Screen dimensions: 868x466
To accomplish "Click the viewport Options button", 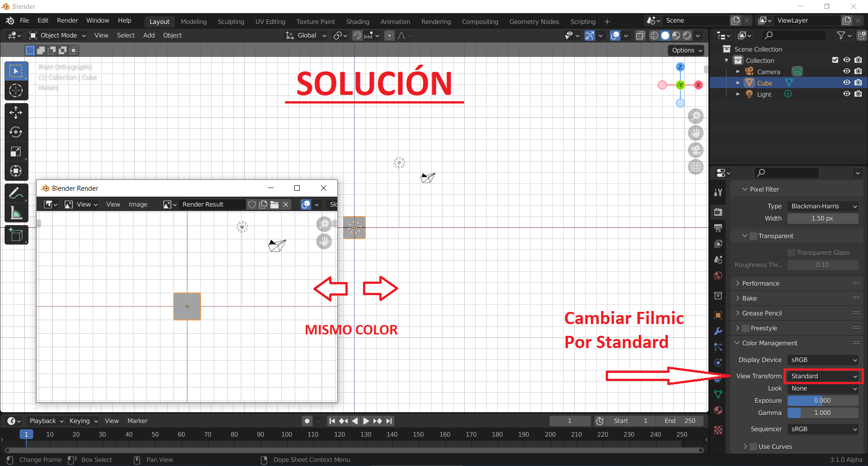I will point(686,50).
